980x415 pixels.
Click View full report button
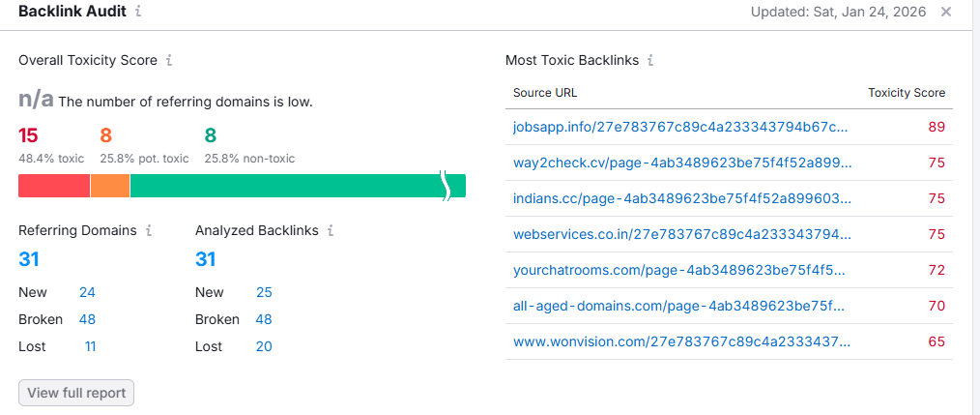[x=76, y=393]
